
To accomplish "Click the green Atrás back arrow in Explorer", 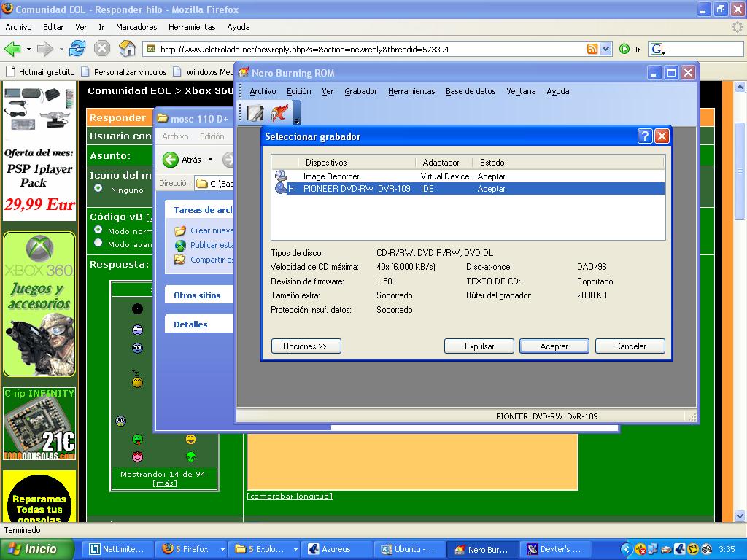I will (171, 160).
